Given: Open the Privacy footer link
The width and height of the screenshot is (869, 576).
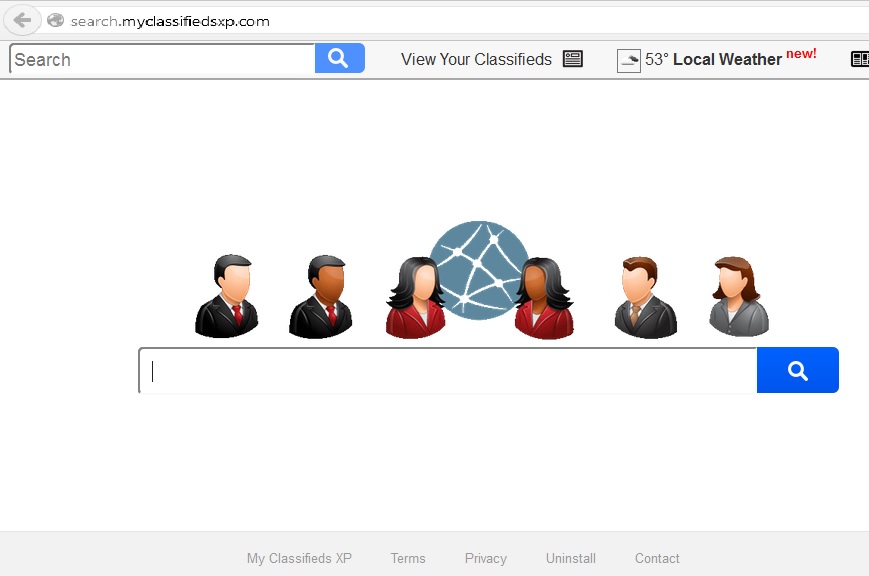Looking at the screenshot, I should pos(485,558).
